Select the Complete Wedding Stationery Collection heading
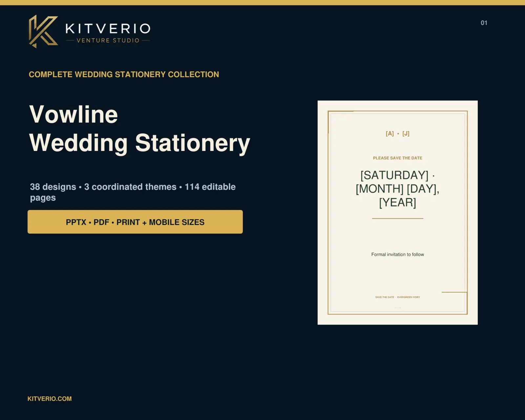This screenshot has height=420, width=525. click(x=124, y=74)
